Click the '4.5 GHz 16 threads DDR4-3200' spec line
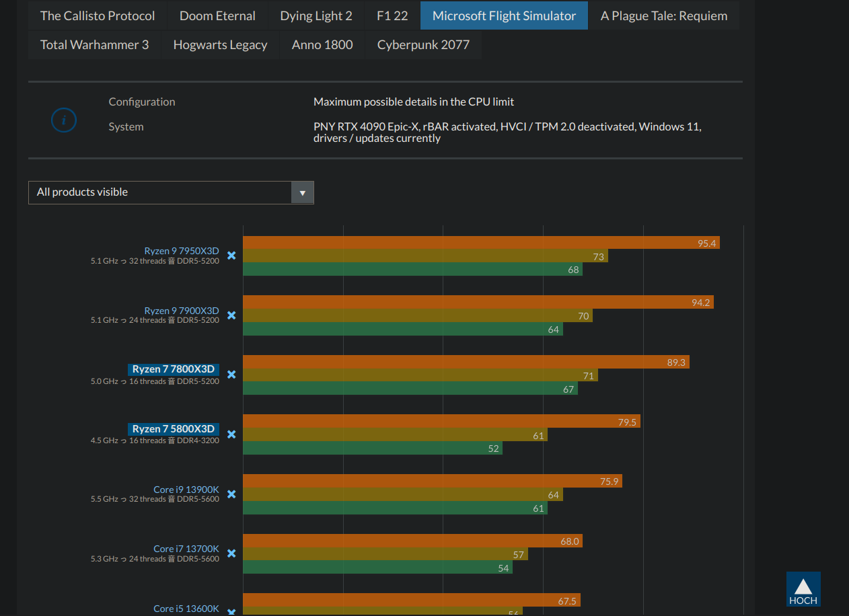 (x=155, y=440)
